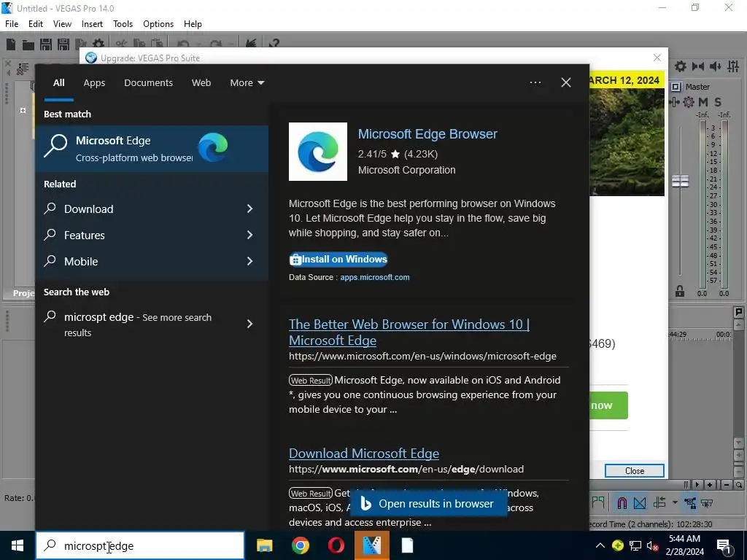Click the scroll right arrow on timeline
Image resolution: width=747 pixels, height=560 pixels.
point(697,485)
